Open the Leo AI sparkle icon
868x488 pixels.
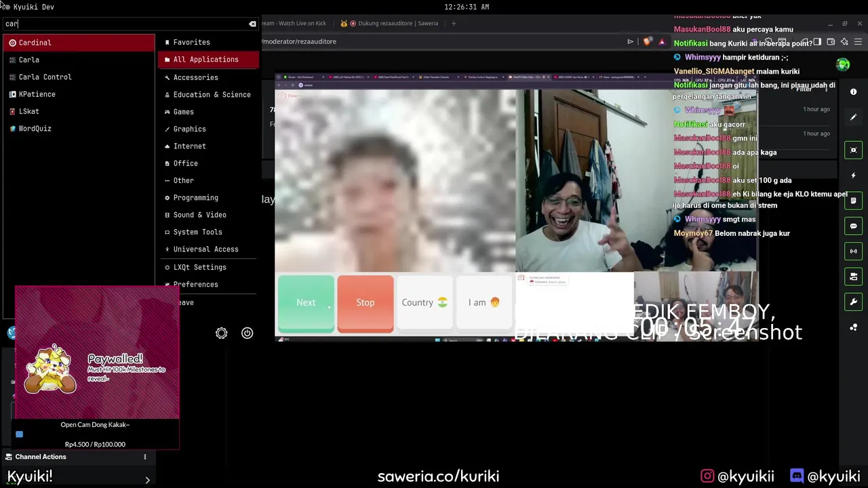(844, 41)
